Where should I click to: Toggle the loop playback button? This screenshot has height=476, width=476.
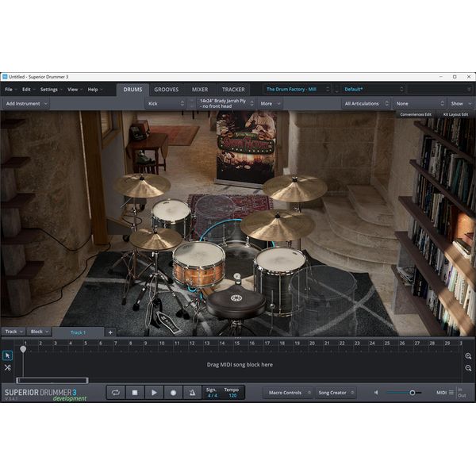[x=116, y=393]
